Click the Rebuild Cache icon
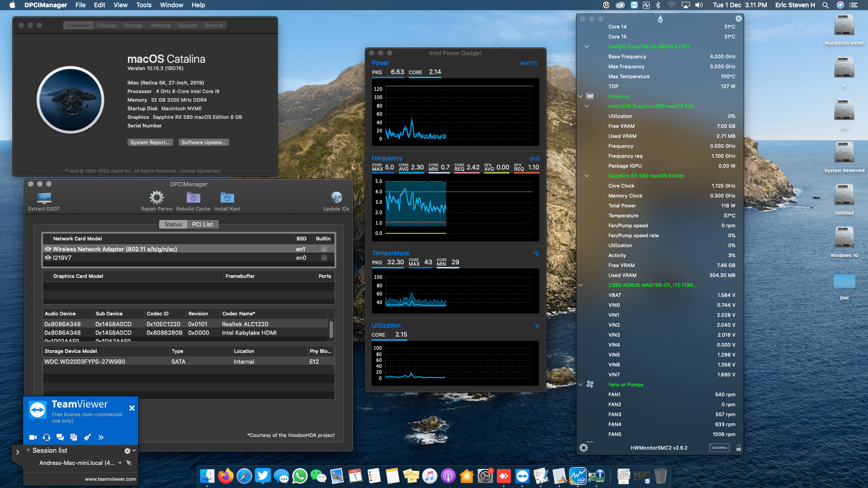Image resolution: width=868 pixels, height=488 pixels. pyautogui.click(x=193, y=197)
